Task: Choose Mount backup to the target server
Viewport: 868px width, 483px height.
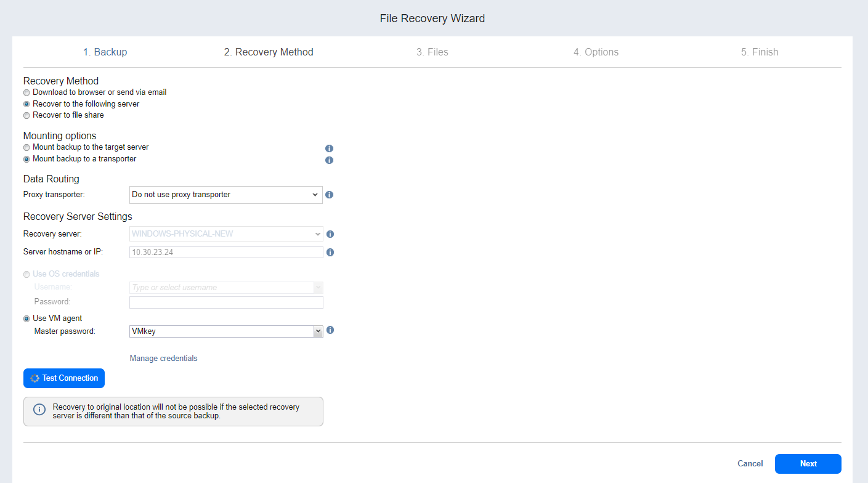Action: pyautogui.click(x=26, y=148)
